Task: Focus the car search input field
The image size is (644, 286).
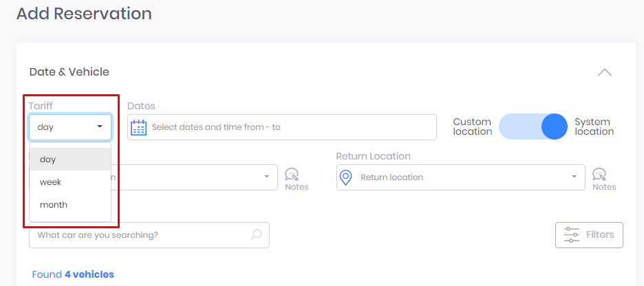Action: [138, 235]
